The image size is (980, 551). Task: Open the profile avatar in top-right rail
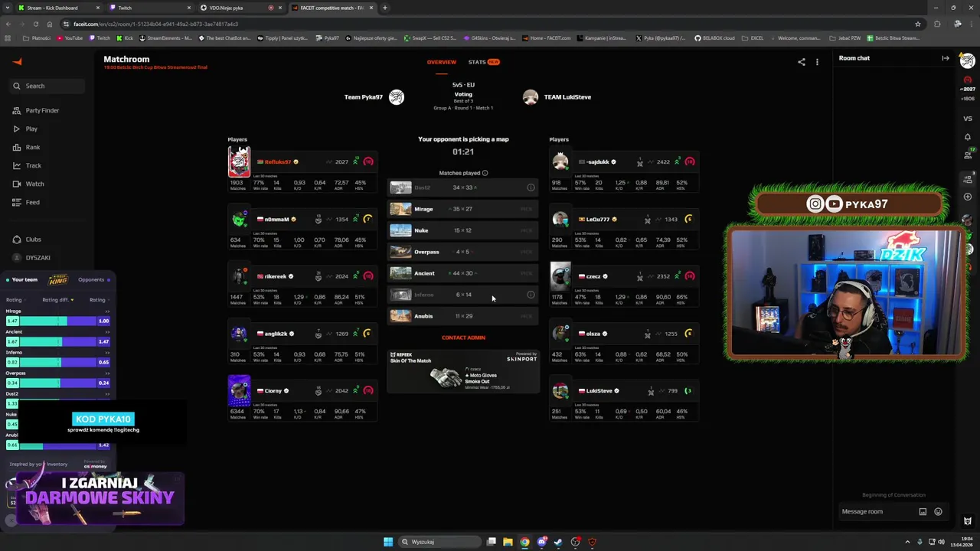coord(967,61)
